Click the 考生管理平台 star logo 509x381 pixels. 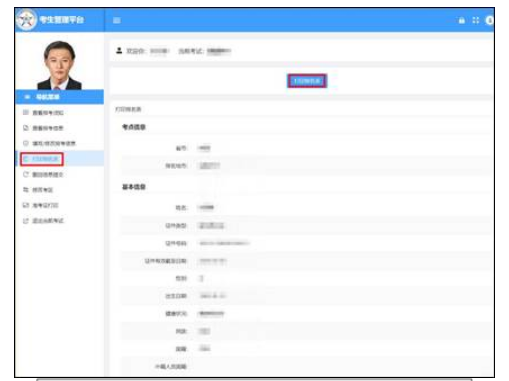pyautogui.click(x=26, y=20)
